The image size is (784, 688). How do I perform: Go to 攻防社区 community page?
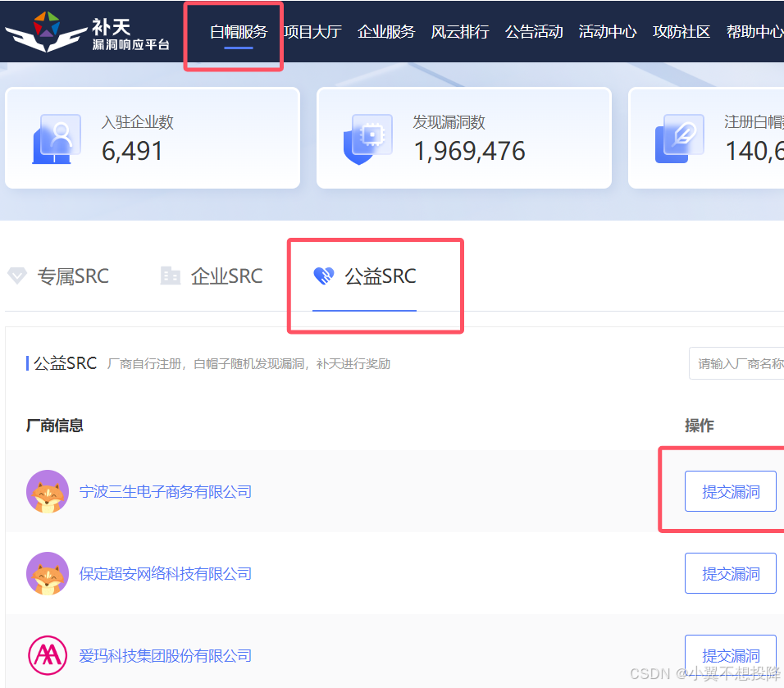coord(681,32)
